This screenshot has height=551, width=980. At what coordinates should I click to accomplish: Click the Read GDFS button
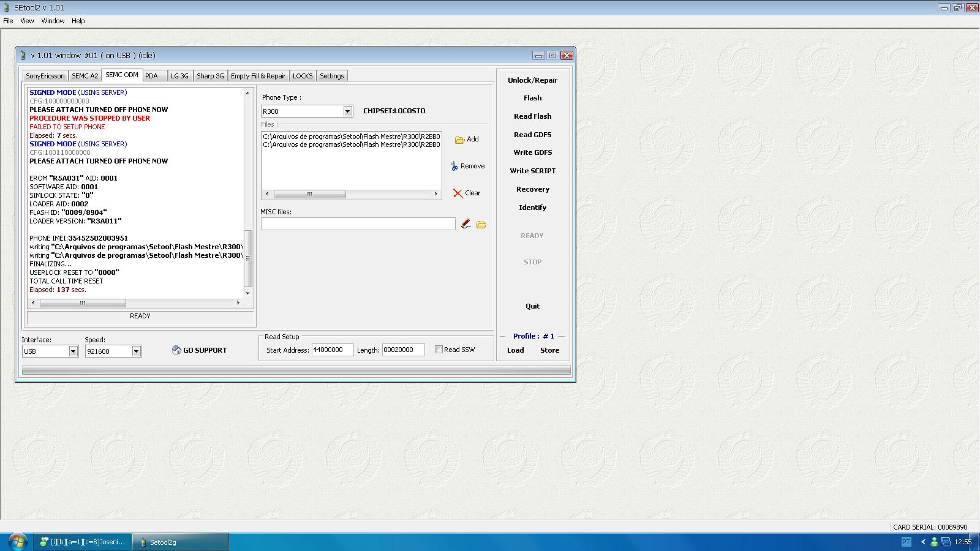[x=533, y=135]
